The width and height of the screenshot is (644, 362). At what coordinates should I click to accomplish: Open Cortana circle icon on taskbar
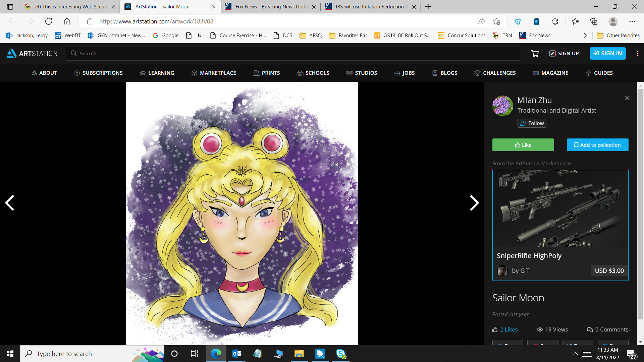174,354
